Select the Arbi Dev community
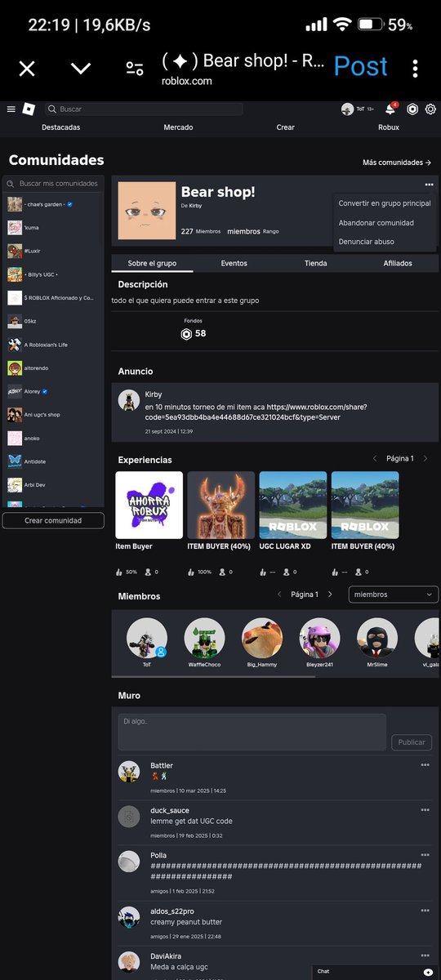This screenshot has width=441, height=980. pyautogui.click(x=53, y=485)
